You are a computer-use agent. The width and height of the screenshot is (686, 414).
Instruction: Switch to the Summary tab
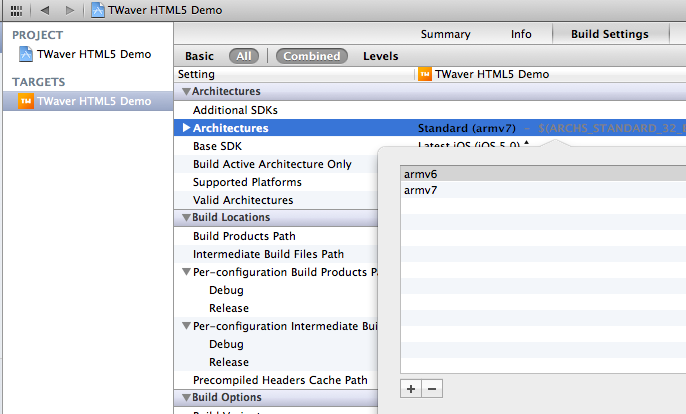click(445, 34)
